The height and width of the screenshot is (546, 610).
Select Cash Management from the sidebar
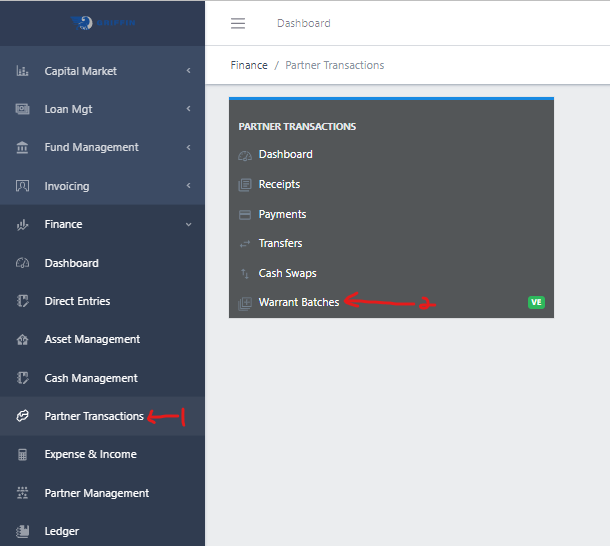point(91,378)
